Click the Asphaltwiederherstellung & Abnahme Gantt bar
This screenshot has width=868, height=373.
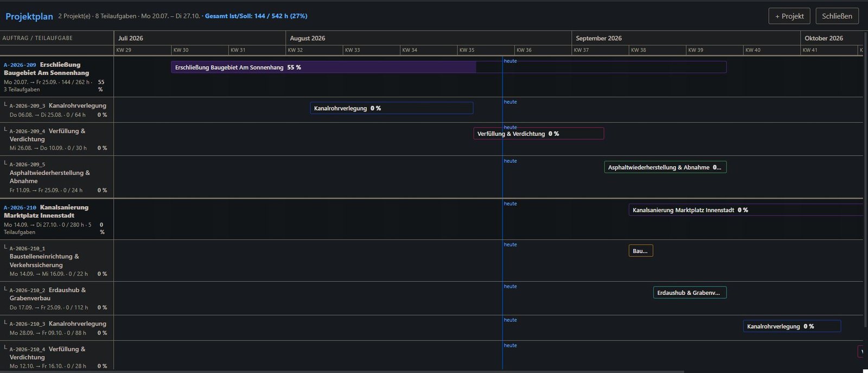[665, 167]
